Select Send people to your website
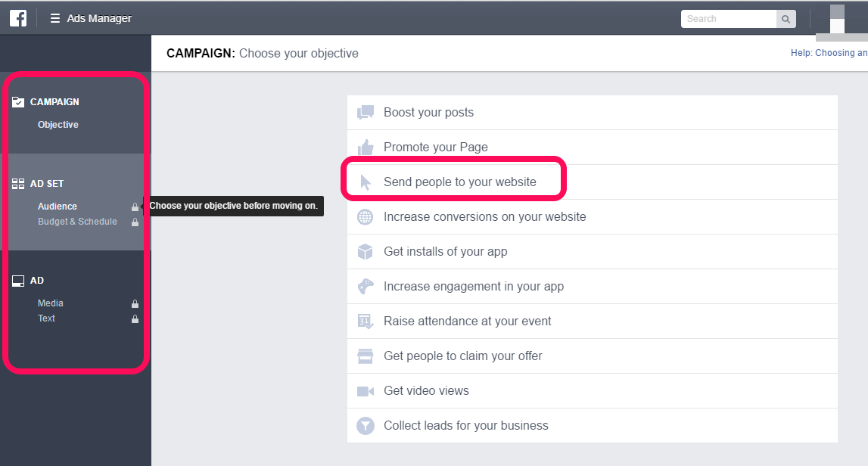 point(593,182)
